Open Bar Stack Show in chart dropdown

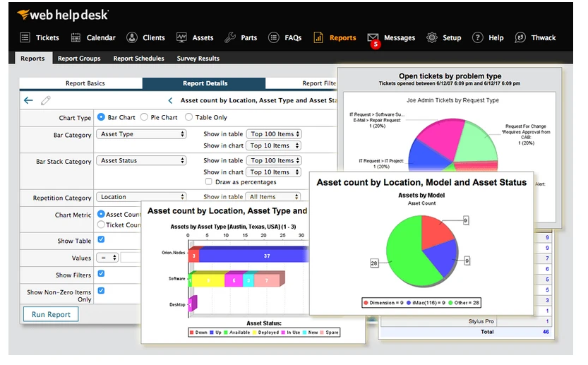click(274, 172)
